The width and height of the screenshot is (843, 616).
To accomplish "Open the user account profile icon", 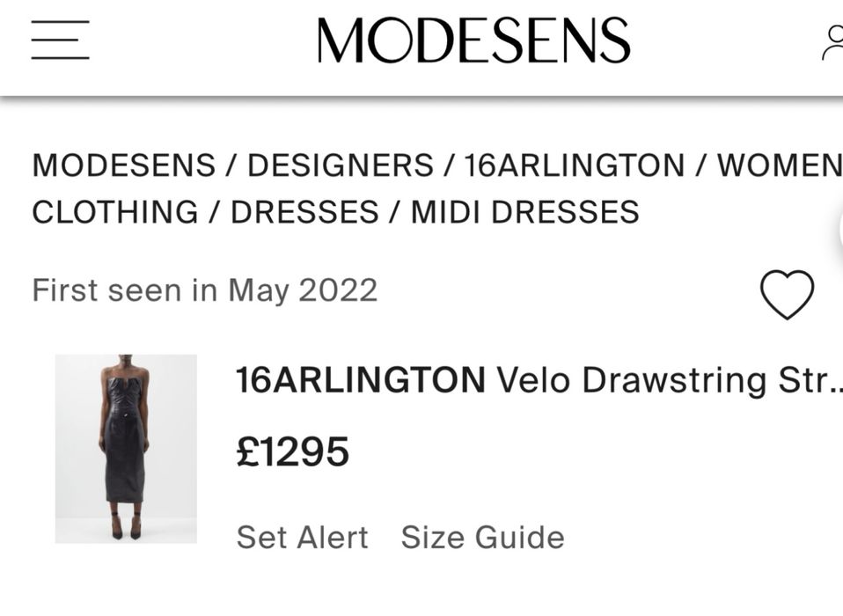I will pyautogui.click(x=833, y=42).
